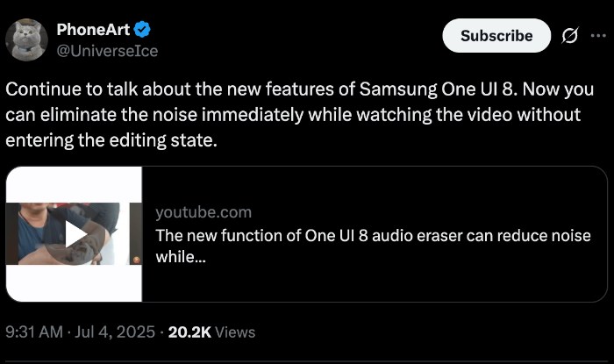Click the PhoneArt display name
Screen dimensions: 614x364
tap(93, 30)
